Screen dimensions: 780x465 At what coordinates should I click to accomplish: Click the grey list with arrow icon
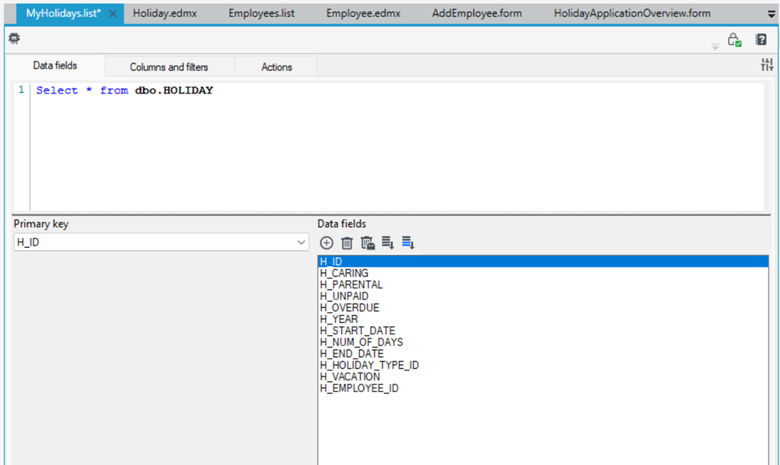388,242
